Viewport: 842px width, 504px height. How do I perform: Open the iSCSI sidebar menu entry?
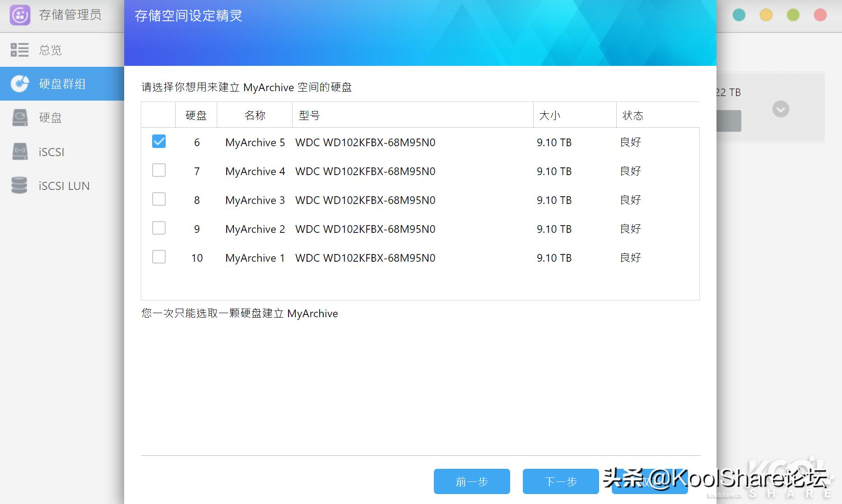[x=51, y=152]
